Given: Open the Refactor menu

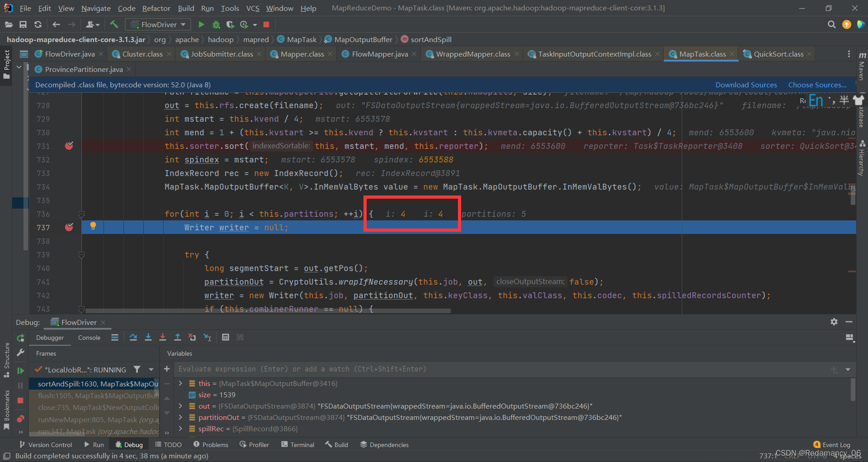Looking at the screenshot, I should tap(156, 8).
